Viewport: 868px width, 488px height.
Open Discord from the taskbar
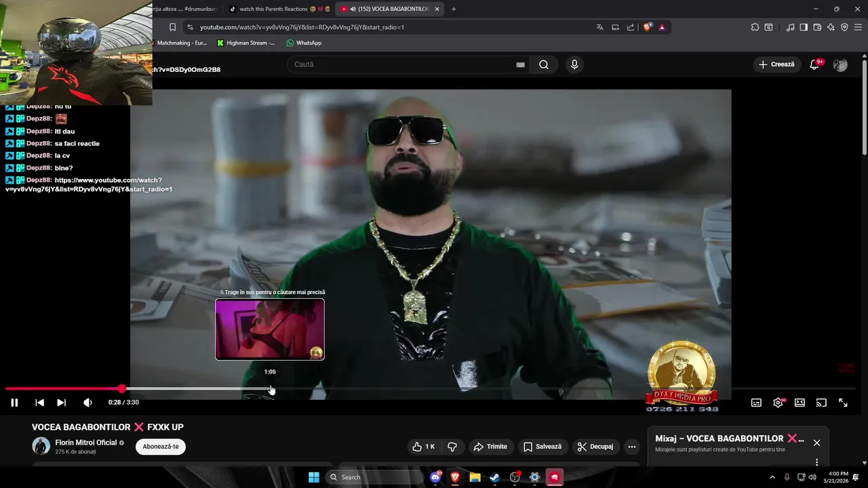pos(435,477)
